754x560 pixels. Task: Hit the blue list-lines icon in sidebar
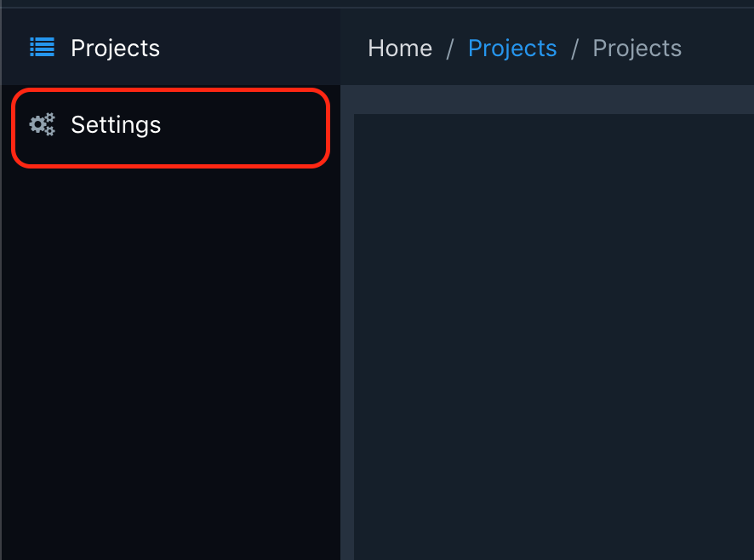[42, 48]
